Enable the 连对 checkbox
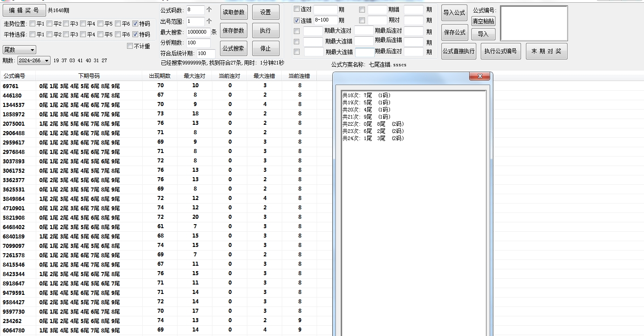This screenshot has width=644, height=336. tap(297, 9)
